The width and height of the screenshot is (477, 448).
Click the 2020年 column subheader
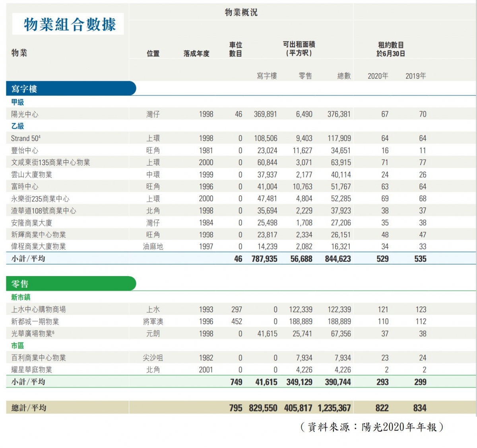click(x=378, y=76)
